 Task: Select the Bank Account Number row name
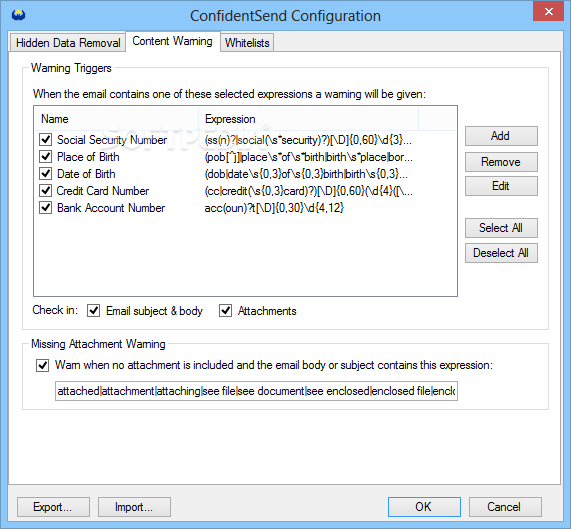[111, 208]
